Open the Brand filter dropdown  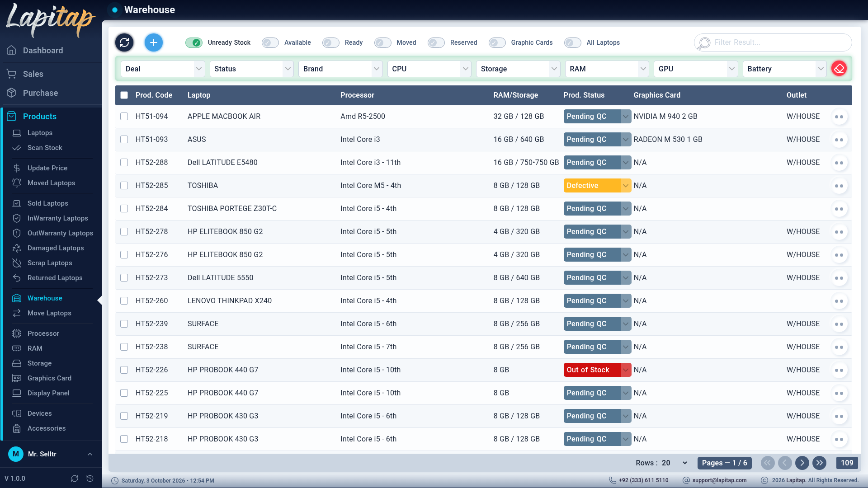[x=340, y=69]
